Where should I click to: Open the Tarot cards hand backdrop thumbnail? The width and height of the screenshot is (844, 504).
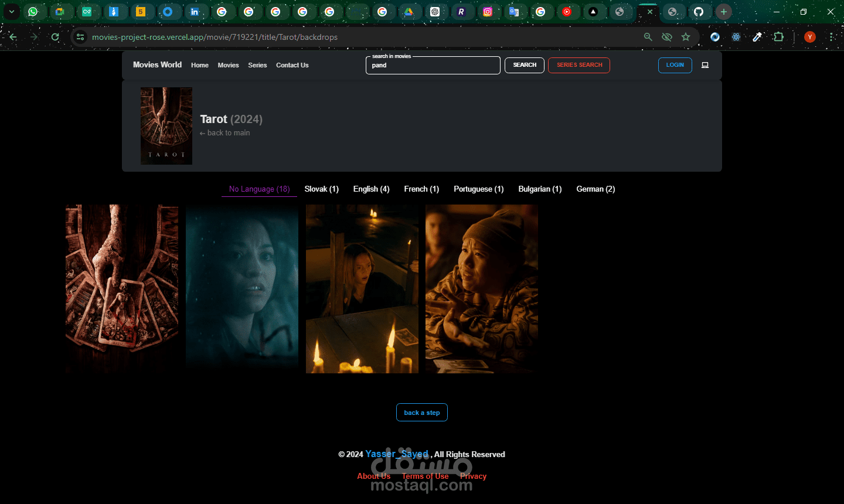point(122,289)
